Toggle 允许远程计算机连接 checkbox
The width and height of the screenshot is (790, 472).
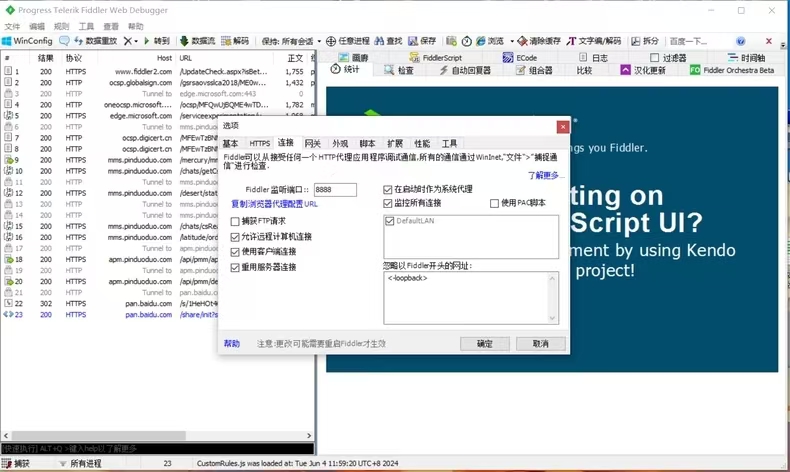pos(235,237)
